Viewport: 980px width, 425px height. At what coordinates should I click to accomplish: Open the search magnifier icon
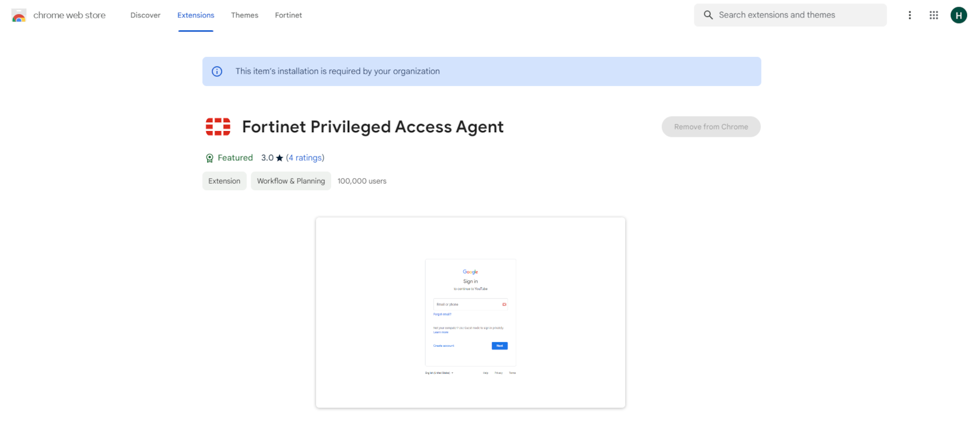tap(709, 15)
